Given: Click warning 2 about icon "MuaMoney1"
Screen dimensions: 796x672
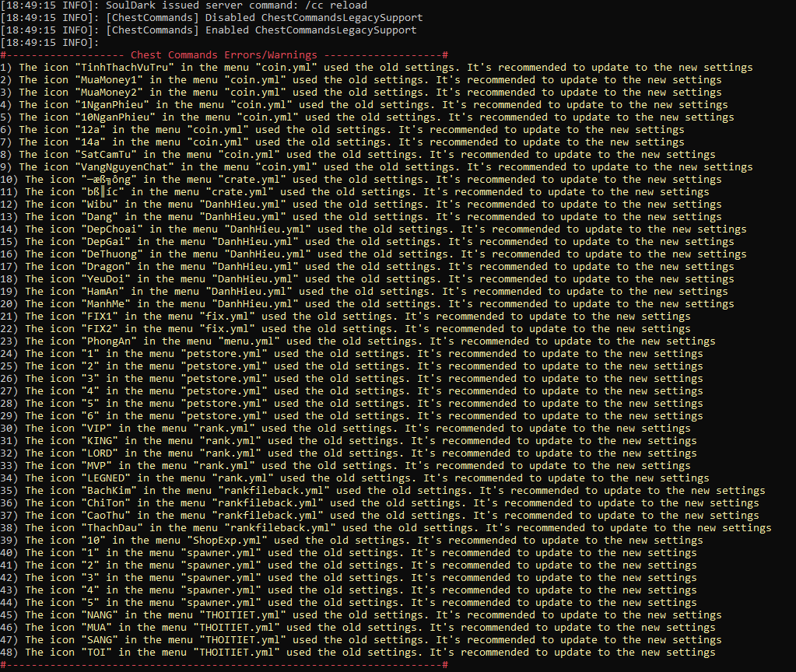Looking at the screenshot, I should [361, 79].
